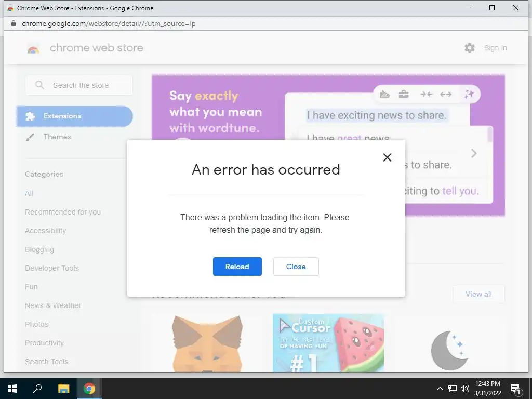Choose the Accessibility category
This screenshot has width=532, height=399.
pos(46,231)
